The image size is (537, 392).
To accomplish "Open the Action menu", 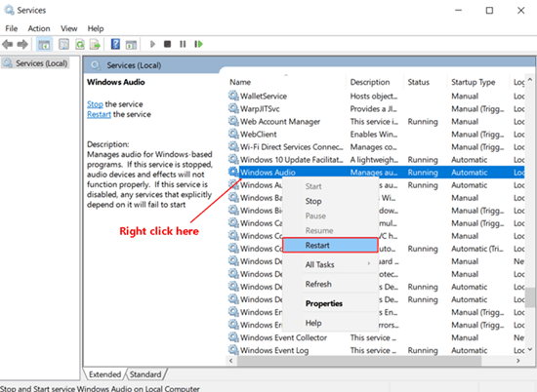I will click(x=39, y=28).
